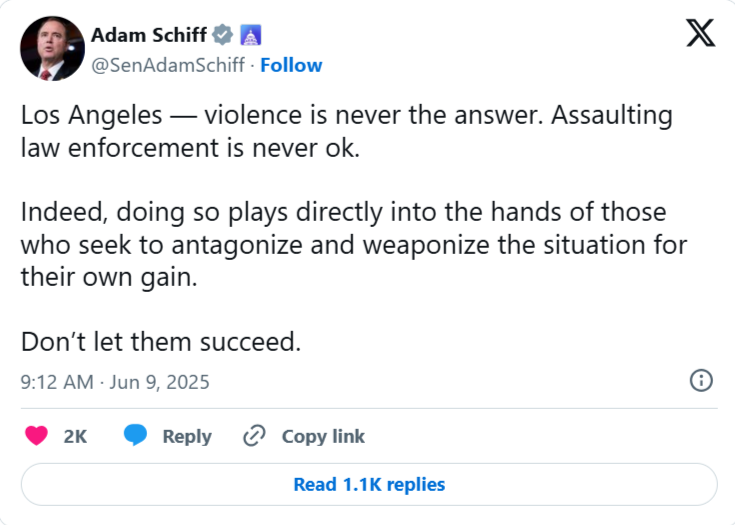The image size is (735, 525).
Task: Follow Adam Schiff via Follow link
Action: pyautogui.click(x=292, y=66)
